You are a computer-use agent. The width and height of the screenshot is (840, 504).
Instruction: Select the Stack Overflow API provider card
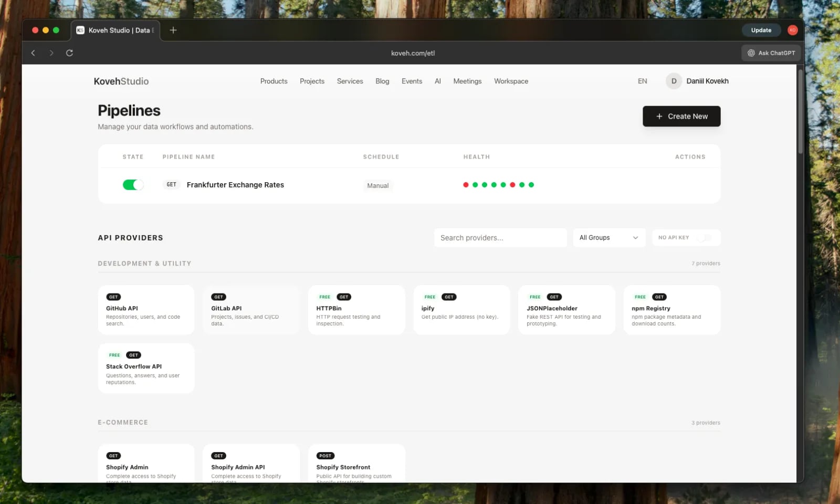click(x=146, y=368)
